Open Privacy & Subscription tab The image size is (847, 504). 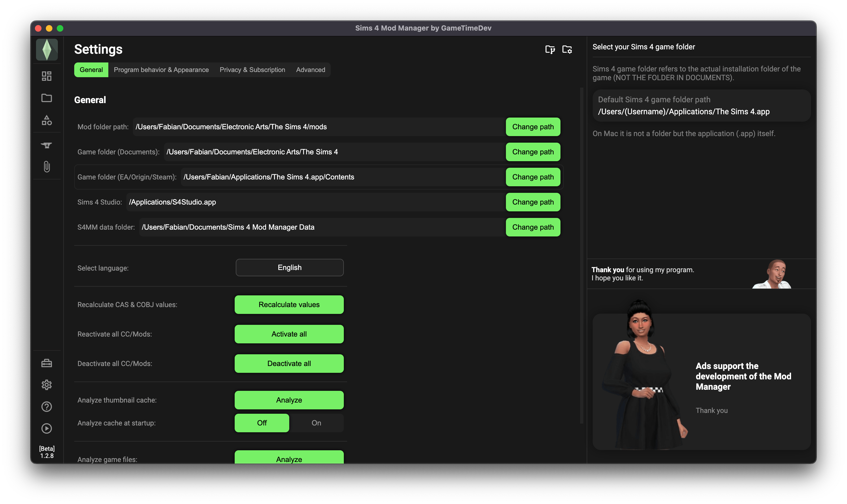(252, 70)
